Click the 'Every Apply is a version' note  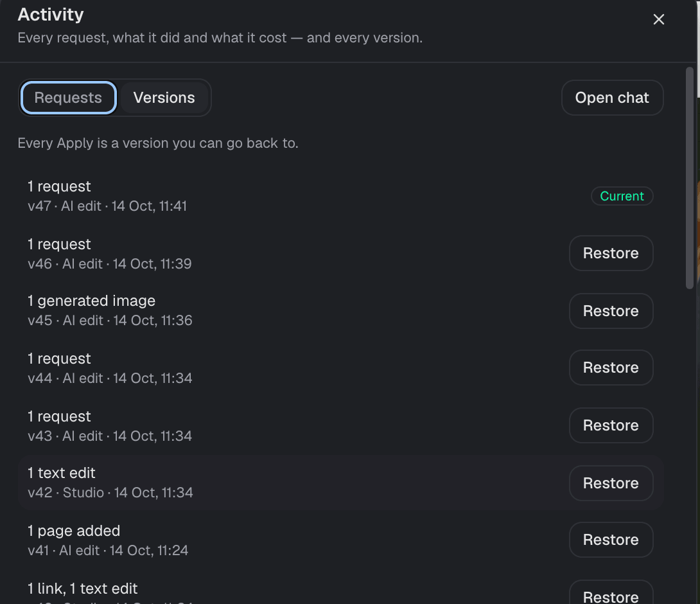[158, 143]
